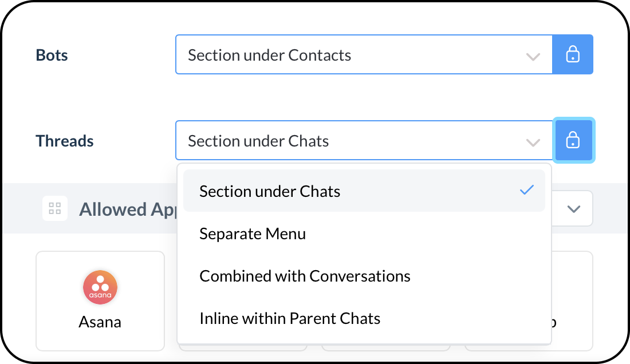The width and height of the screenshot is (630, 364).
Task: Click the Section under Contacts field text
Action: (x=269, y=56)
